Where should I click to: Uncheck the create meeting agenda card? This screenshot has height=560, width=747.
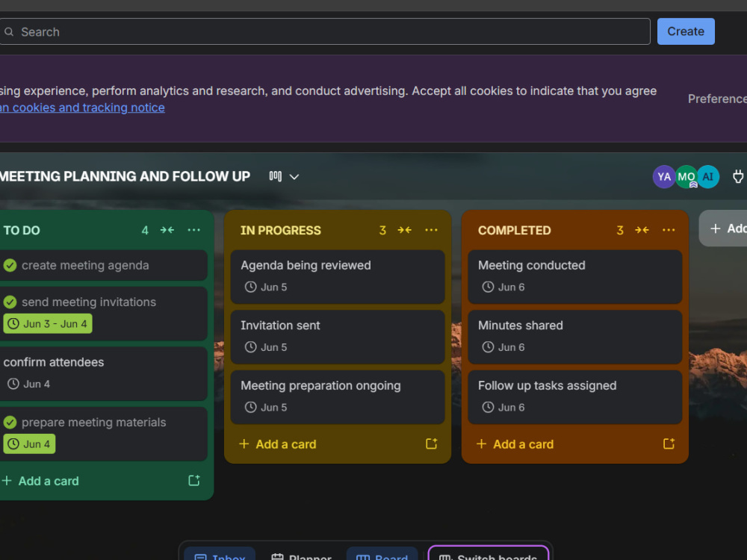[10, 265]
